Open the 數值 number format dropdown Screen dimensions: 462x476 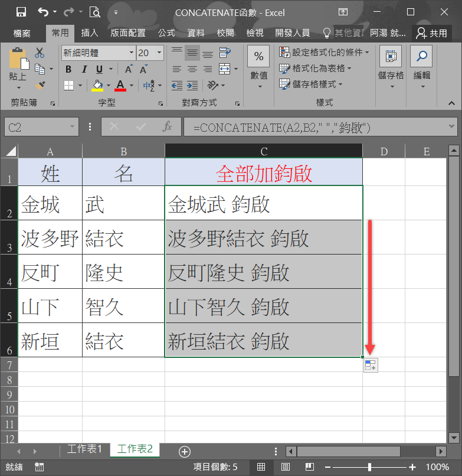(x=259, y=68)
